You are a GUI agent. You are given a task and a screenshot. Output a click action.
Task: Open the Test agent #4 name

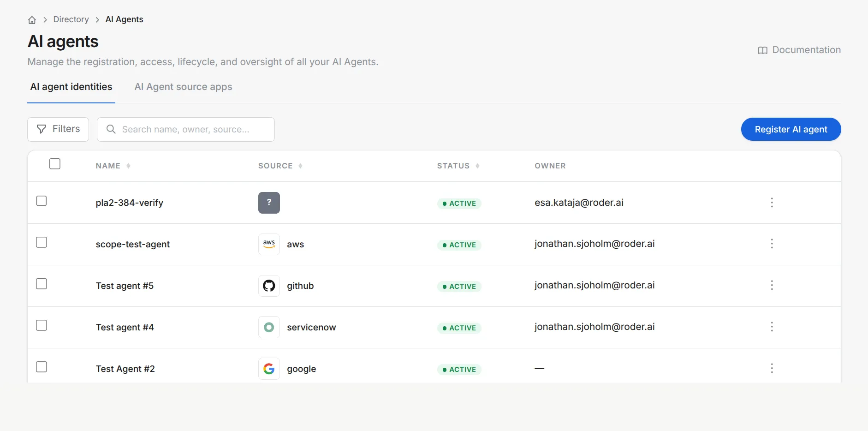(125, 327)
